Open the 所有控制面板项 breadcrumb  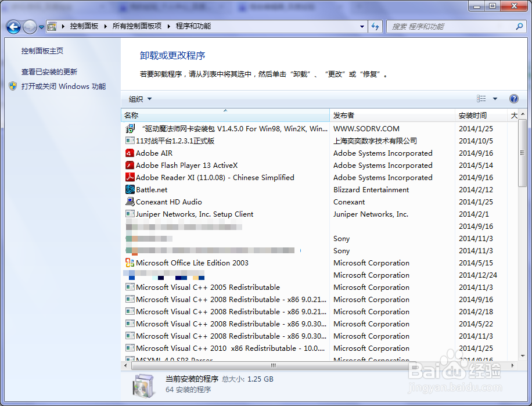[136, 26]
